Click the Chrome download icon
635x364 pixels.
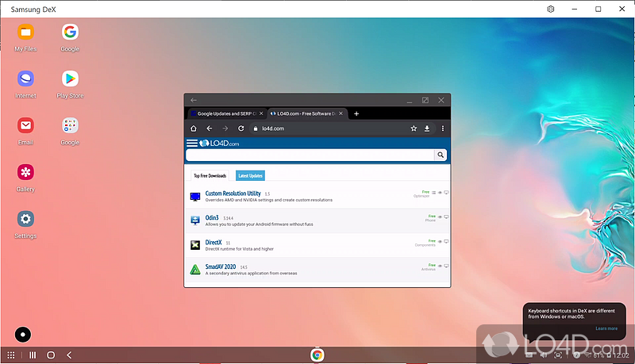(427, 128)
